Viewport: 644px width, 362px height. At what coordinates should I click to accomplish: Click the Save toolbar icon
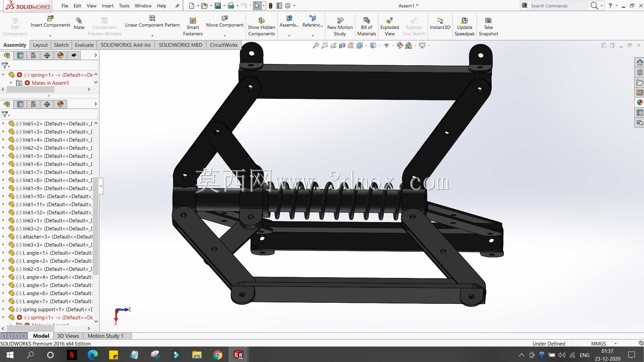[218, 6]
